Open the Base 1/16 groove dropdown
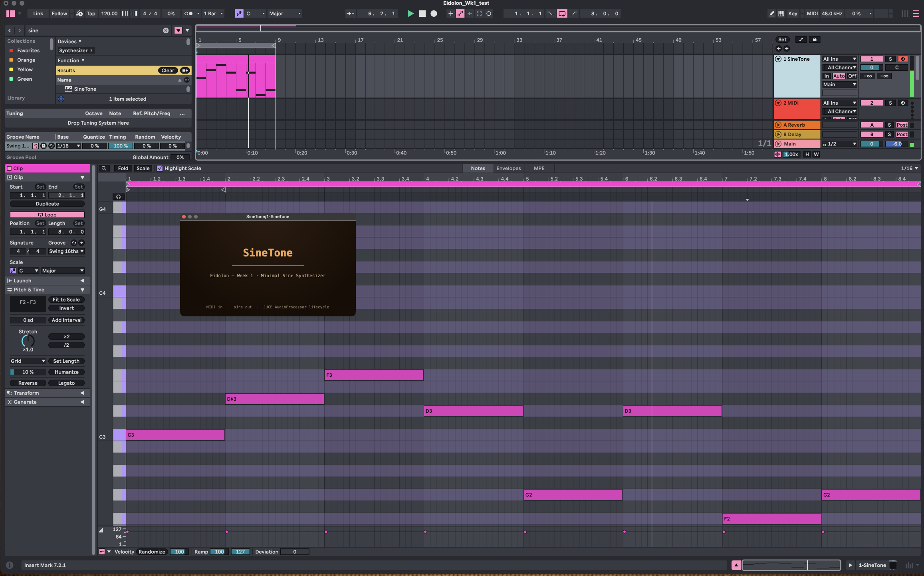 pyautogui.click(x=68, y=146)
